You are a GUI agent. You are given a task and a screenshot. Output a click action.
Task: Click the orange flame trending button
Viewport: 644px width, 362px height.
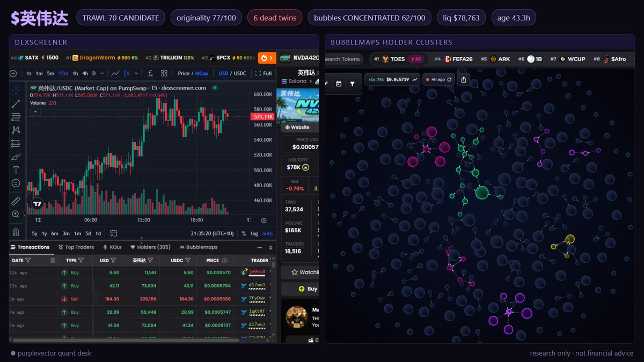pos(266,58)
